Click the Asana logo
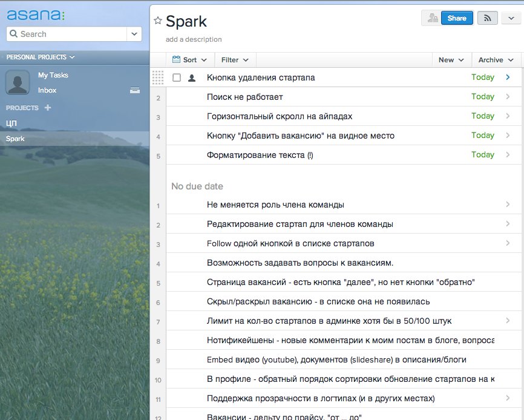The height and width of the screenshot is (420, 524). [x=36, y=15]
